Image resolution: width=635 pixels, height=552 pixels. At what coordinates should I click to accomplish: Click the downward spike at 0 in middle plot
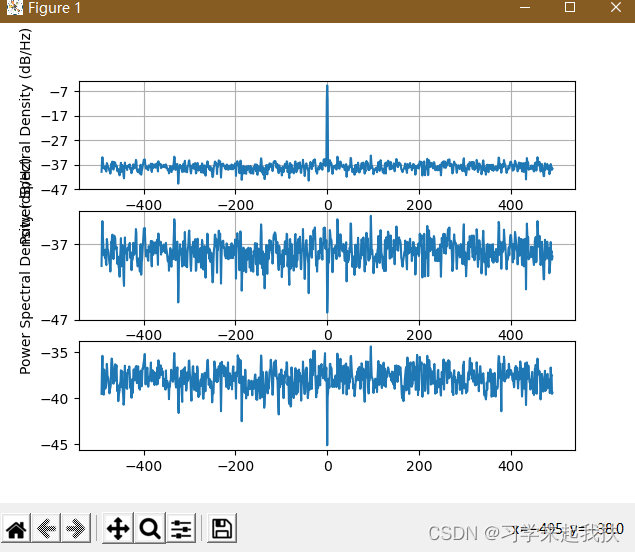click(x=327, y=283)
